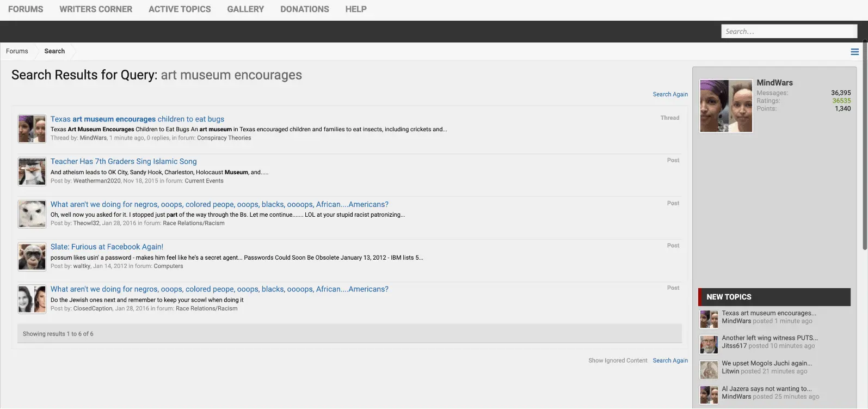868x409 pixels.
Task: Click Weatherman2020's avatar in search results
Action: (x=32, y=172)
